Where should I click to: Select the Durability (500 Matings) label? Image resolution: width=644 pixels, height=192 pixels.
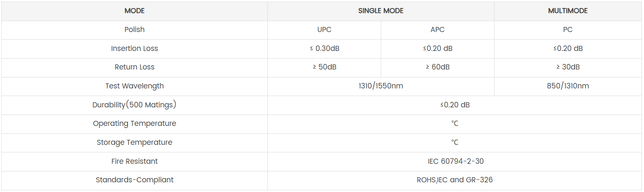134,105
